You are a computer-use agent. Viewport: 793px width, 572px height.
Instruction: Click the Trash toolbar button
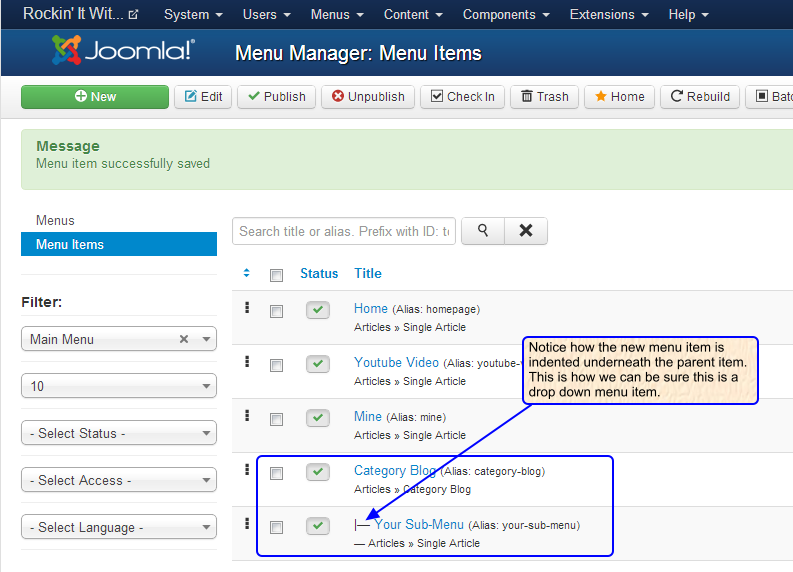point(545,97)
